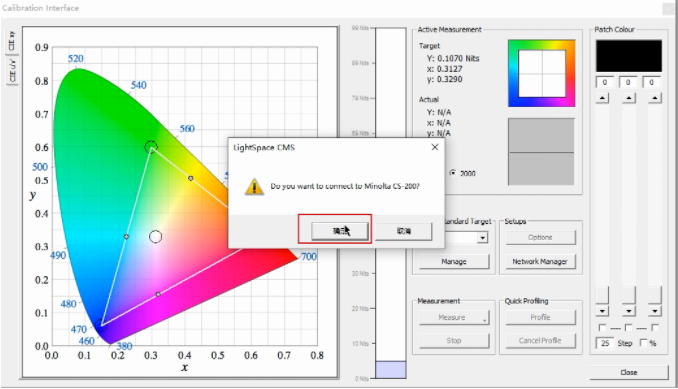Tick the first link checkbox below sliders
Viewport: 678px width, 389px height.
coord(602,328)
